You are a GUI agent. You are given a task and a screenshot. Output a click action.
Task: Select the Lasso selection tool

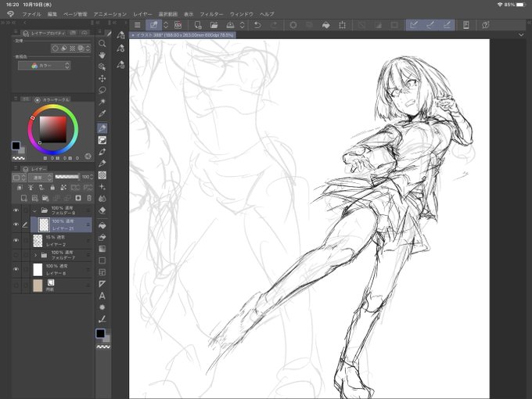point(102,90)
